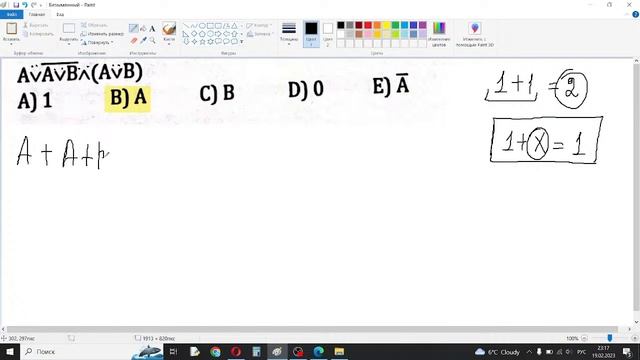640x360 pixels.
Task: Open the Windows Start menu
Action: pyautogui.click(x=10, y=351)
